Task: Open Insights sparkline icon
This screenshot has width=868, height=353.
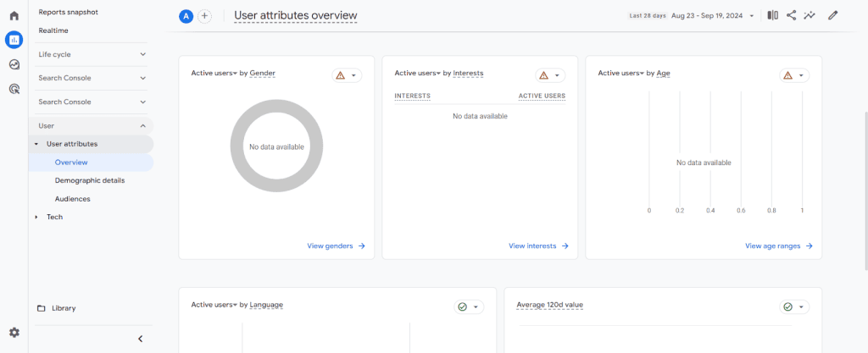Action: pos(810,15)
